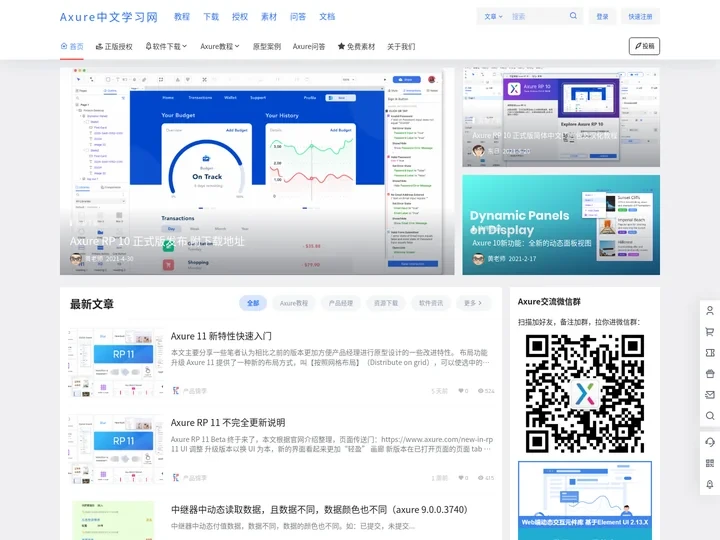The width and height of the screenshot is (720, 540).
Task: Click 黄老师 author avatar on main banner
Action: click(76, 259)
